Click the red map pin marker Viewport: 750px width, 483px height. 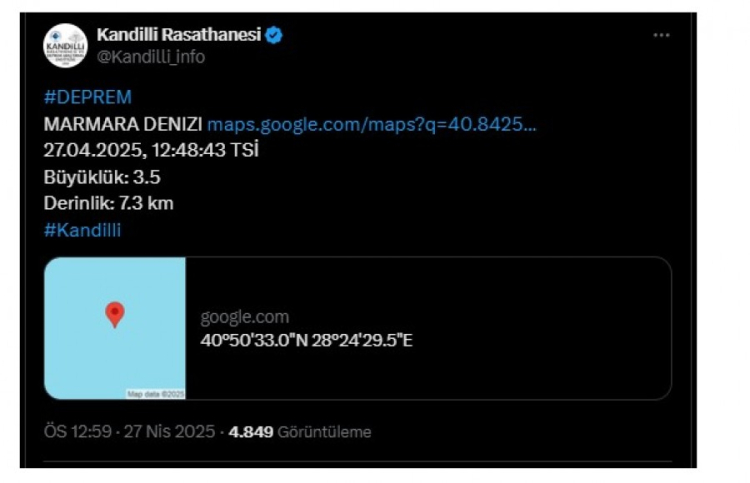pyautogui.click(x=115, y=315)
